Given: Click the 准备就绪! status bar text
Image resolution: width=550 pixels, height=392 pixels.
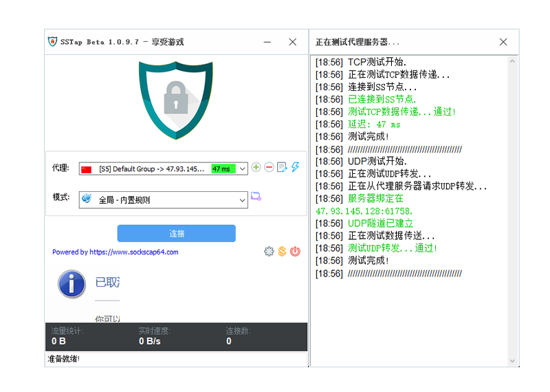Looking at the screenshot, I should point(63,359).
